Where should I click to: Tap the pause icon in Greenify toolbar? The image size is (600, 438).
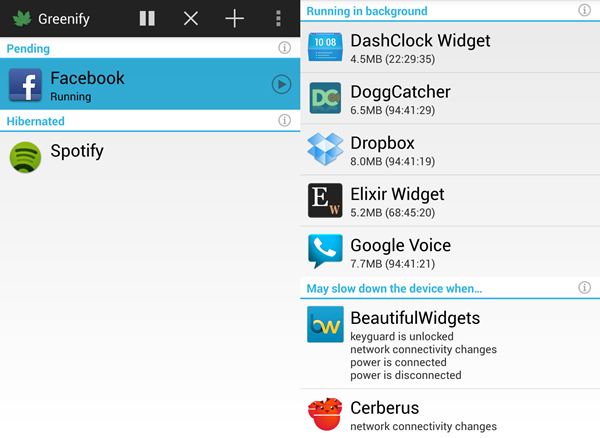coord(147,18)
